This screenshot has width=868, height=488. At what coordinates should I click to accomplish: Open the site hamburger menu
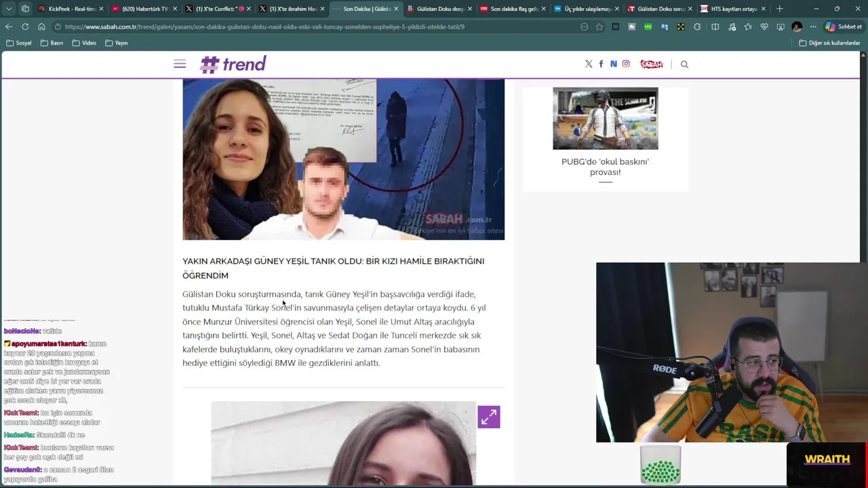click(x=180, y=64)
